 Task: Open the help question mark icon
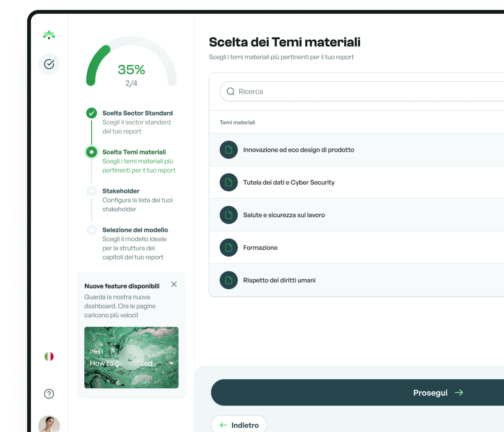49,393
